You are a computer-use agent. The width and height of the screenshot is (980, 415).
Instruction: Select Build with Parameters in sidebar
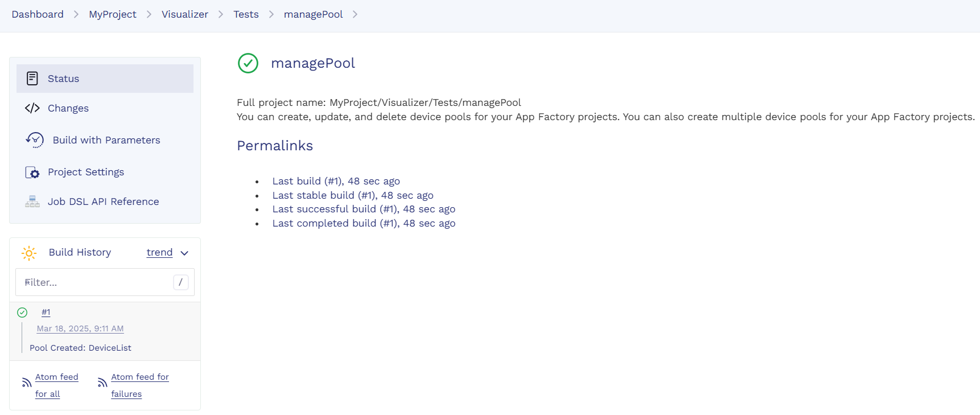click(x=106, y=140)
